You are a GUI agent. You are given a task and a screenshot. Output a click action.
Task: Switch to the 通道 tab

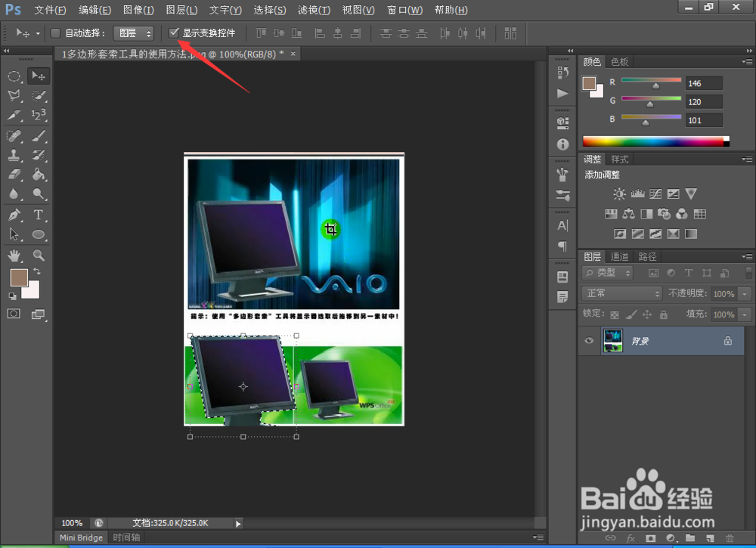click(619, 256)
